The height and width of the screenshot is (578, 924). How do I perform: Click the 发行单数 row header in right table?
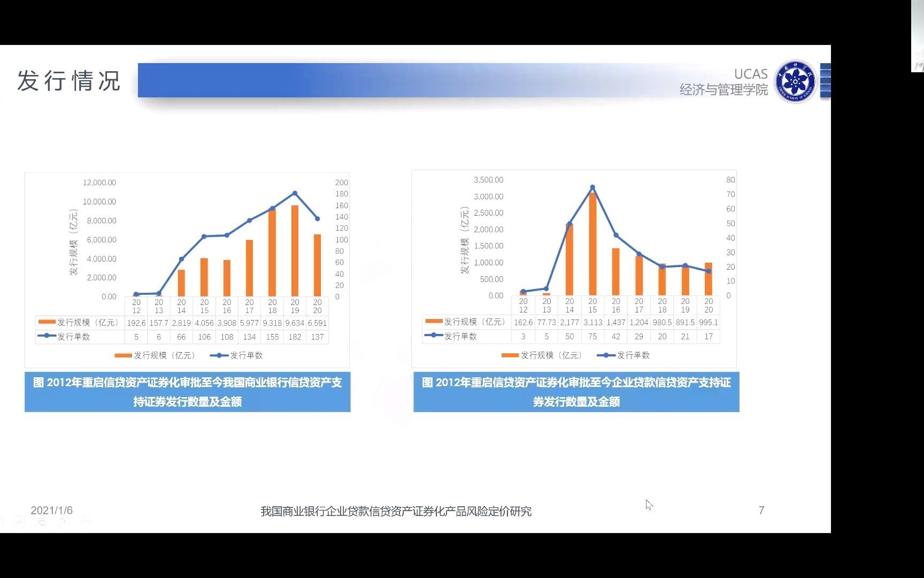467,336
